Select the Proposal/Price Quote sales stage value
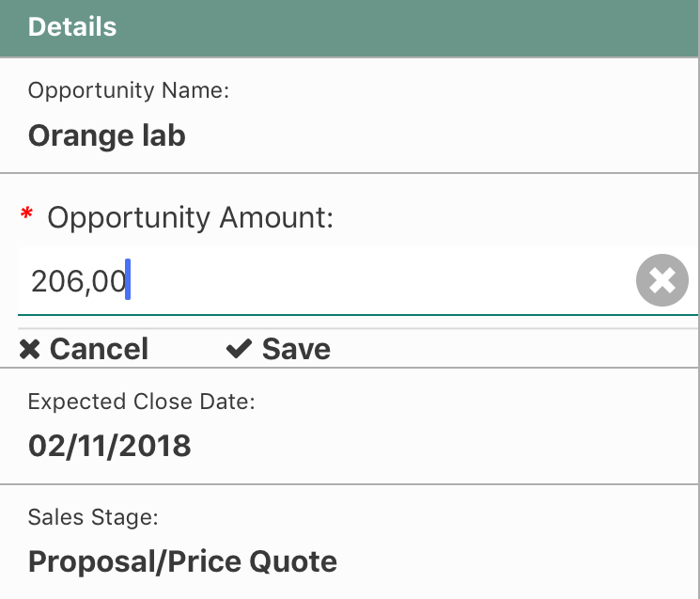This screenshot has width=700, height=599. coord(182,561)
